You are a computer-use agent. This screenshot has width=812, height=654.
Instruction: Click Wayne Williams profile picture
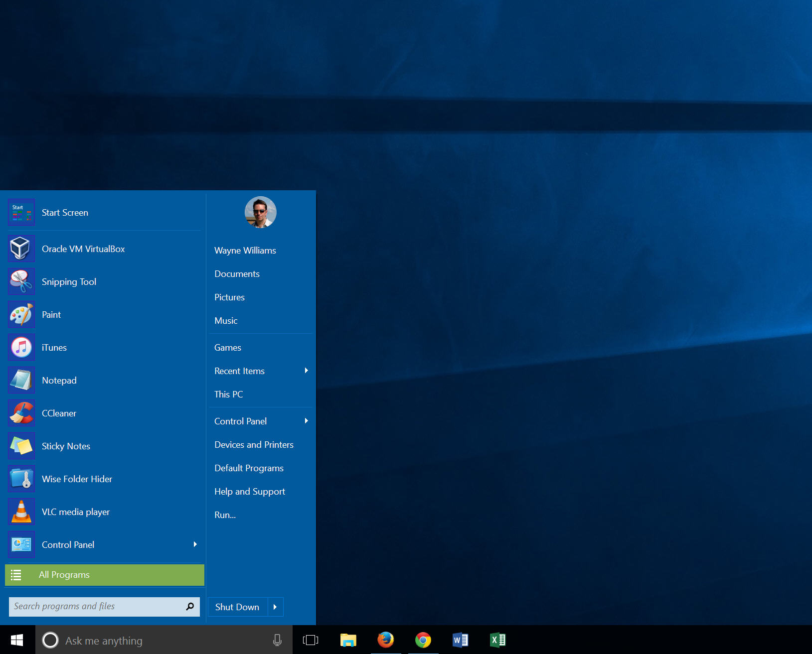260,212
